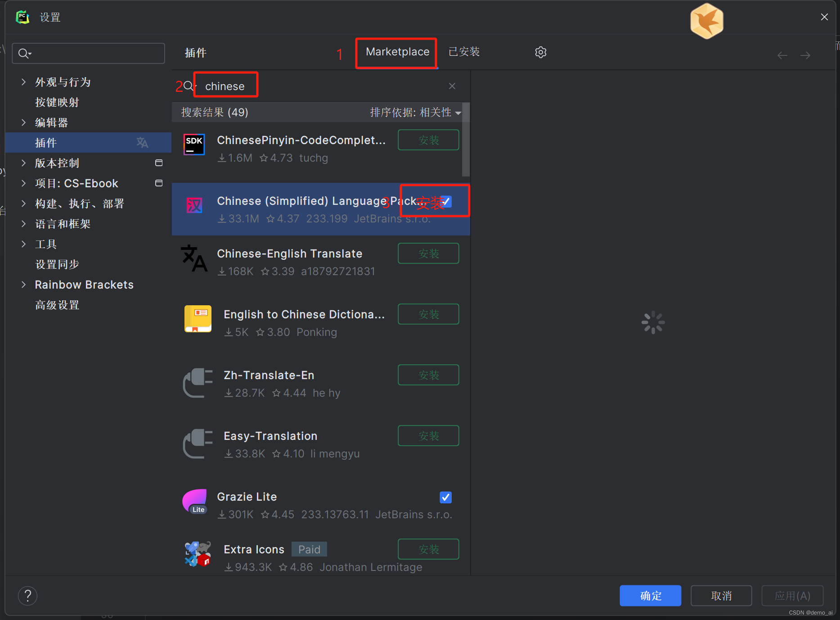Select 插件 in settings tree
The width and height of the screenshot is (840, 620).
pyautogui.click(x=88, y=143)
